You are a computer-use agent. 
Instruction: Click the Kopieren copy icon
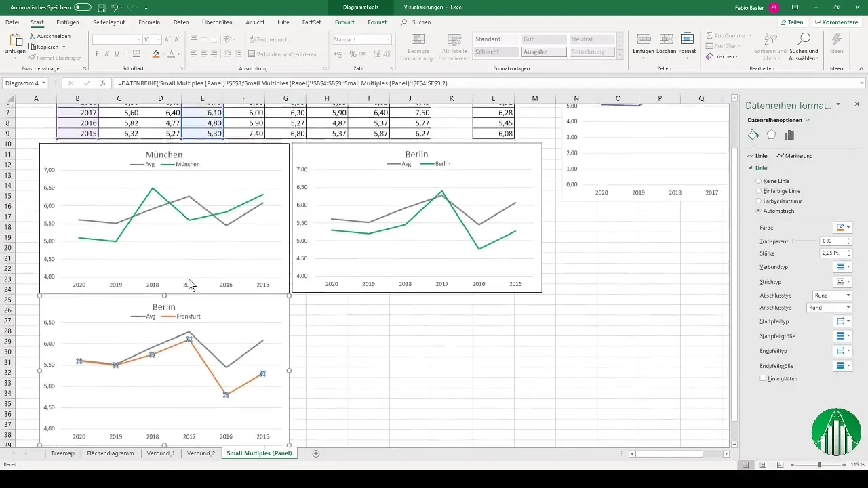click(x=33, y=47)
